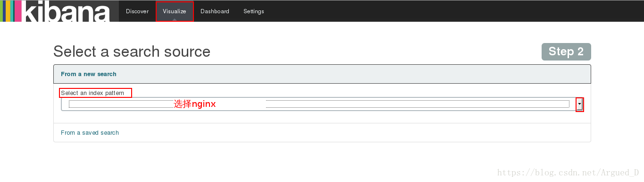Click the yellow stripe in Kibana logo
The width and height of the screenshot is (644, 182).
[8, 11]
